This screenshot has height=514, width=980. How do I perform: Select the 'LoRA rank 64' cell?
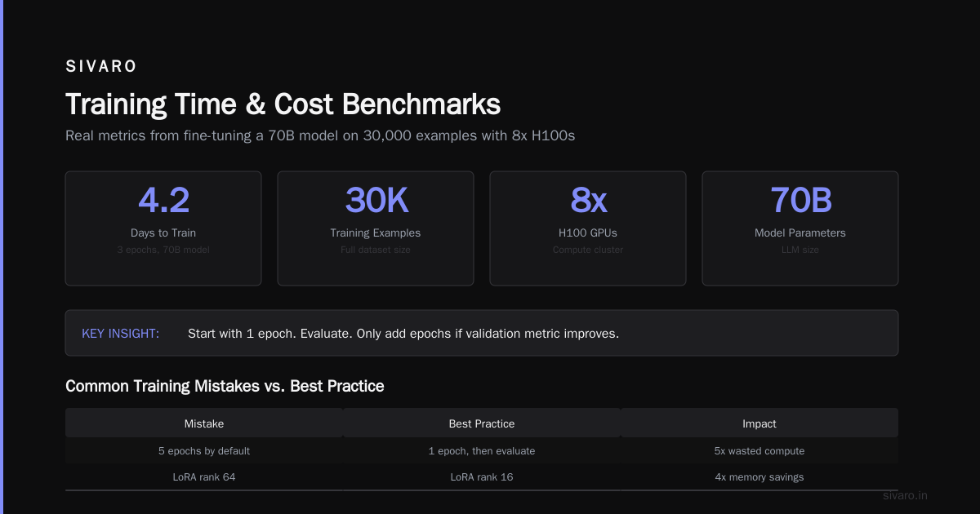coord(204,477)
